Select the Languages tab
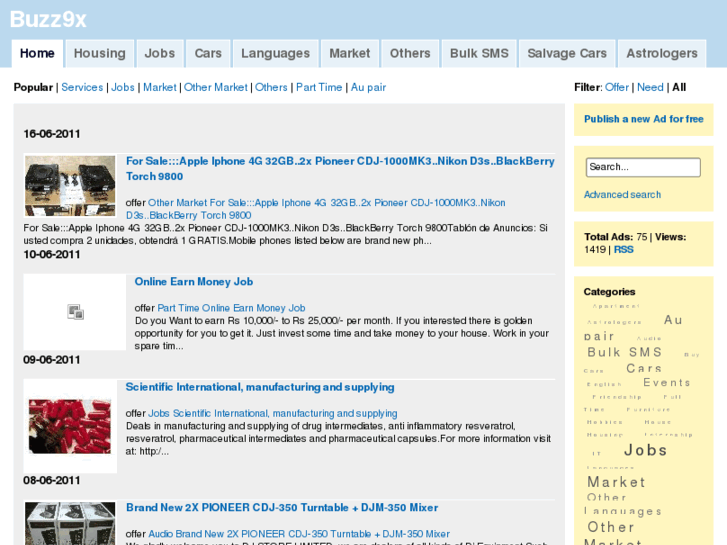The width and height of the screenshot is (727, 545). (275, 53)
